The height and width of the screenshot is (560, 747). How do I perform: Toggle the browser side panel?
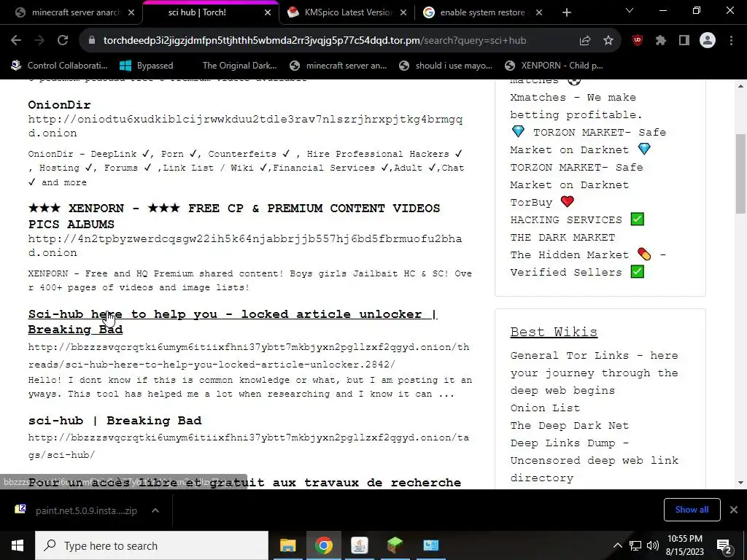(x=684, y=41)
